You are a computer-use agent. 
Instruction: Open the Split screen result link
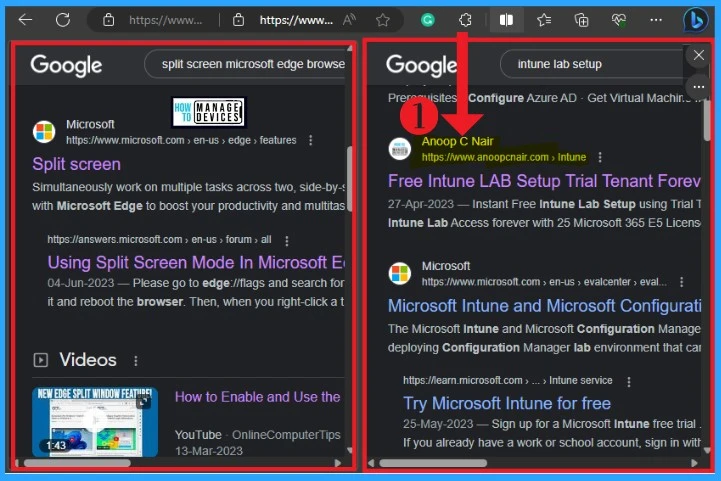76,164
